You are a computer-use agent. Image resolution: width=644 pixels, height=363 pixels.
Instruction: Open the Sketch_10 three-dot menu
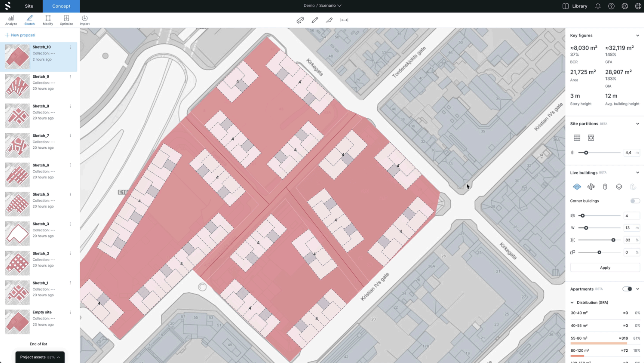click(70, 47)
